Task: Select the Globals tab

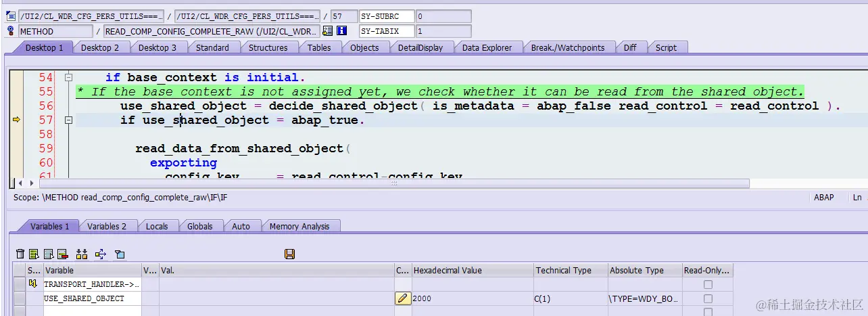Action: pos(199,226)
